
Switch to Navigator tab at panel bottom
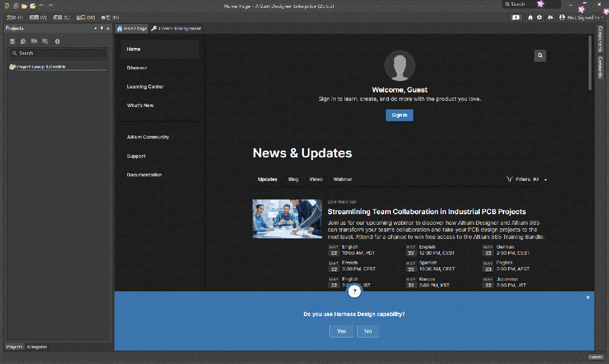pos(37,347)
